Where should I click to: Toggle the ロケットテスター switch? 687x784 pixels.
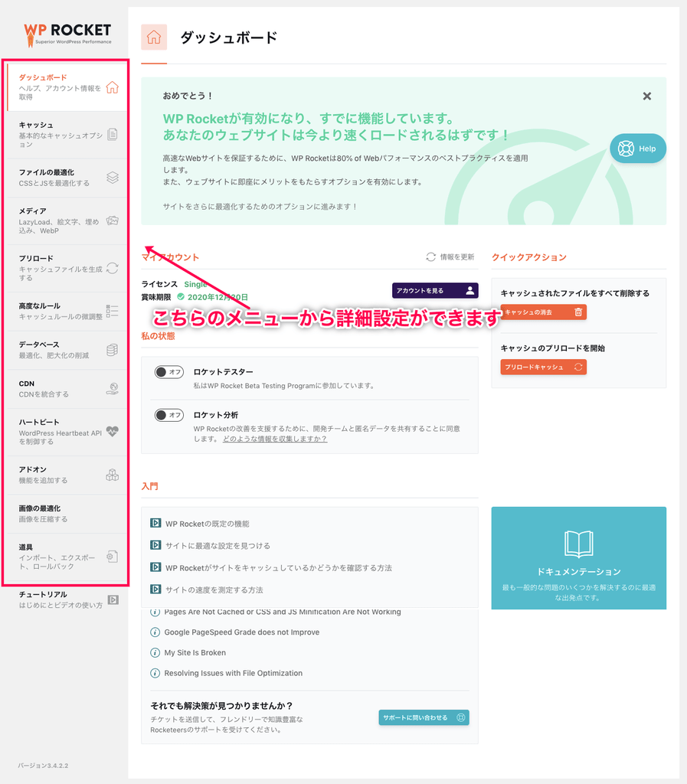point(169,372)
